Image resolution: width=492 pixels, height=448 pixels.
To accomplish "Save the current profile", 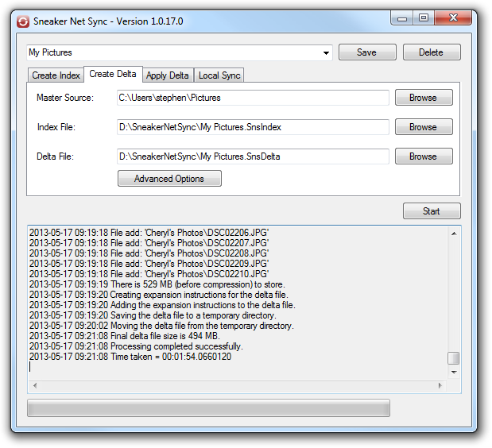I will 367,52.
